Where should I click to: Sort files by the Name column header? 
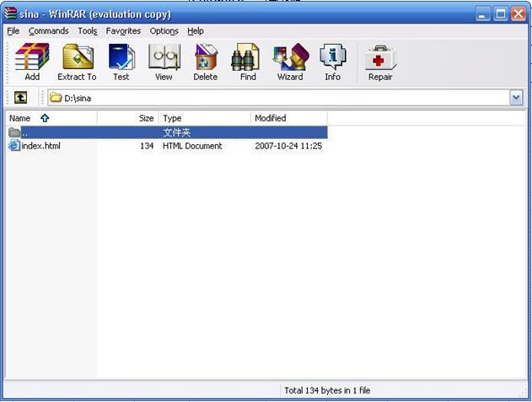pyautogui.click(x=20, y=118)
